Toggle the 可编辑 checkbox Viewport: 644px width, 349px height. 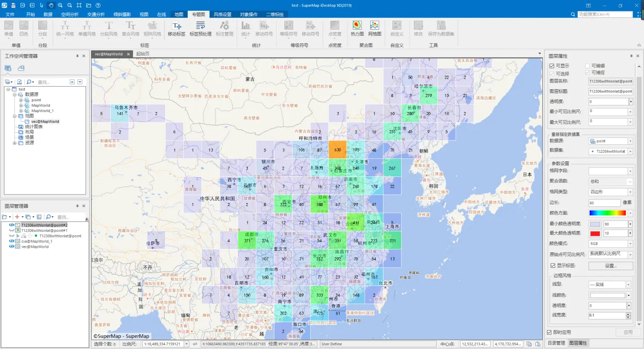[x=587, y=66]
